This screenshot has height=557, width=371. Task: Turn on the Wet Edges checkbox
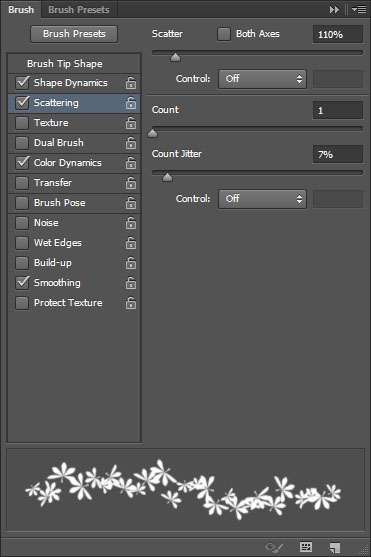click(x=22, y=243)
